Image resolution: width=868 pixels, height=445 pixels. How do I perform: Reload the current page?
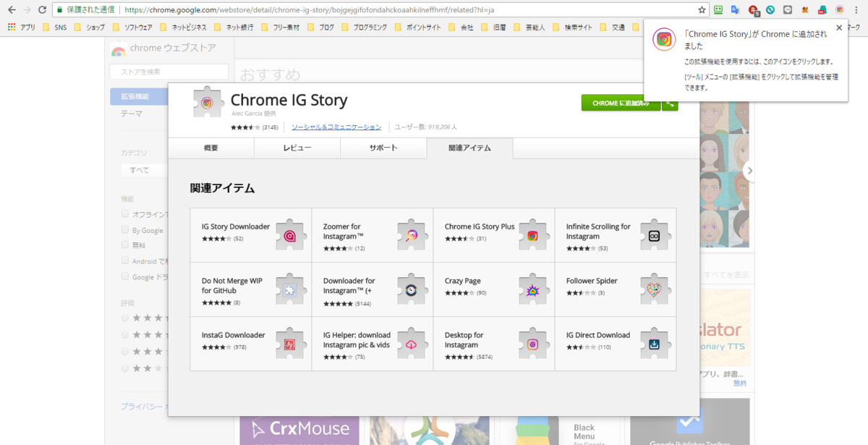[42, 10]
